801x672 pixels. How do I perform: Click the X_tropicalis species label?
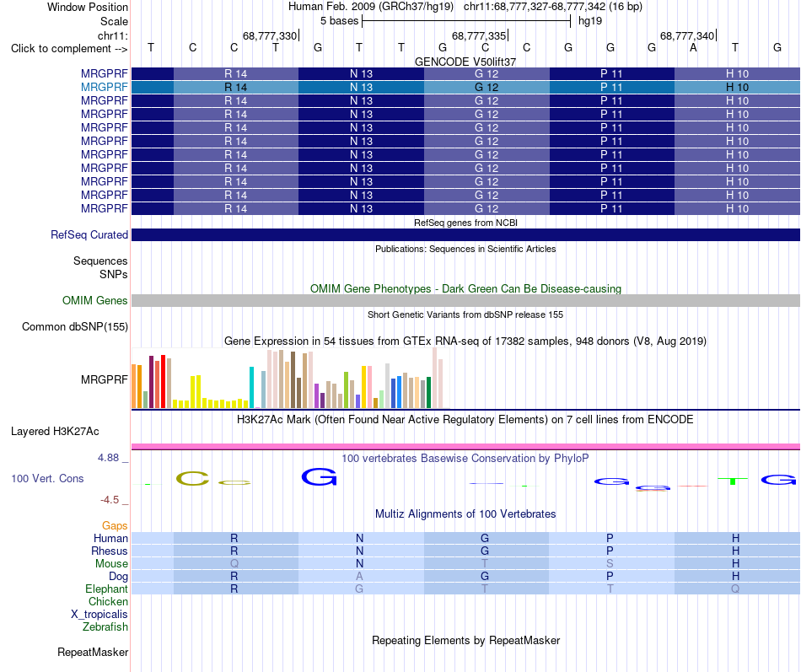pos(99,615)
